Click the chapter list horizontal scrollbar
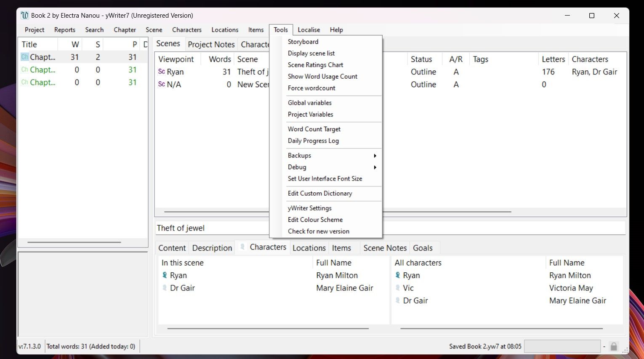 click(74, 242)
